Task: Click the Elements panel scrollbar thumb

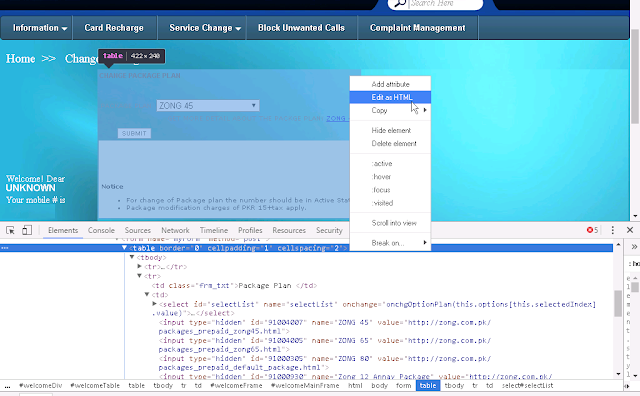Action: 618,303
